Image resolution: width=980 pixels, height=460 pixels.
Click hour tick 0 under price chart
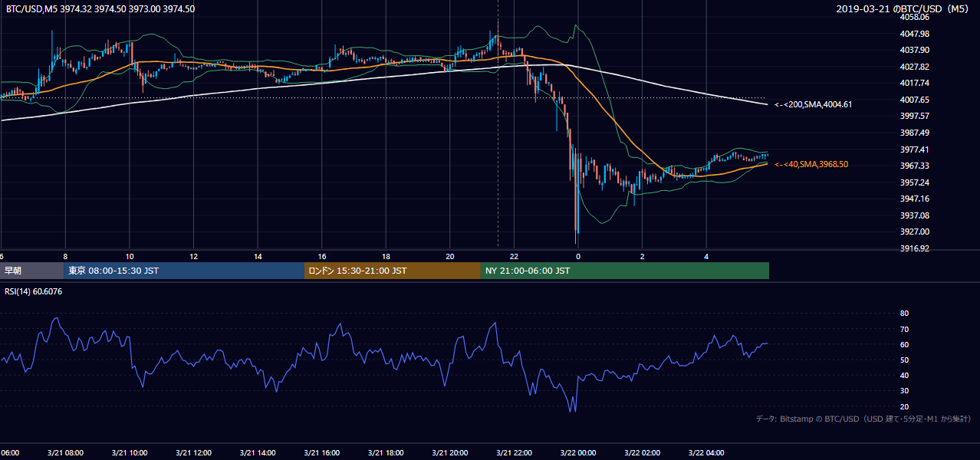point(578,256)
